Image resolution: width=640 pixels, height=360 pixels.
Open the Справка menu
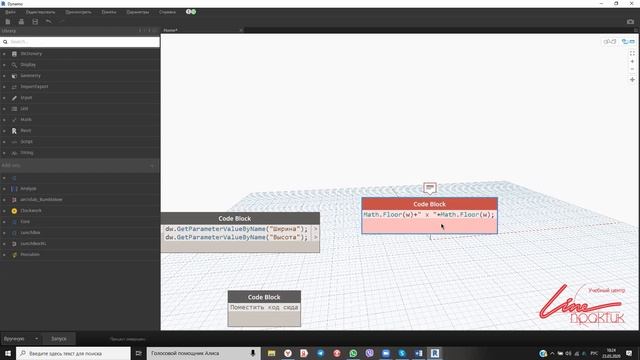pos(167,12)
